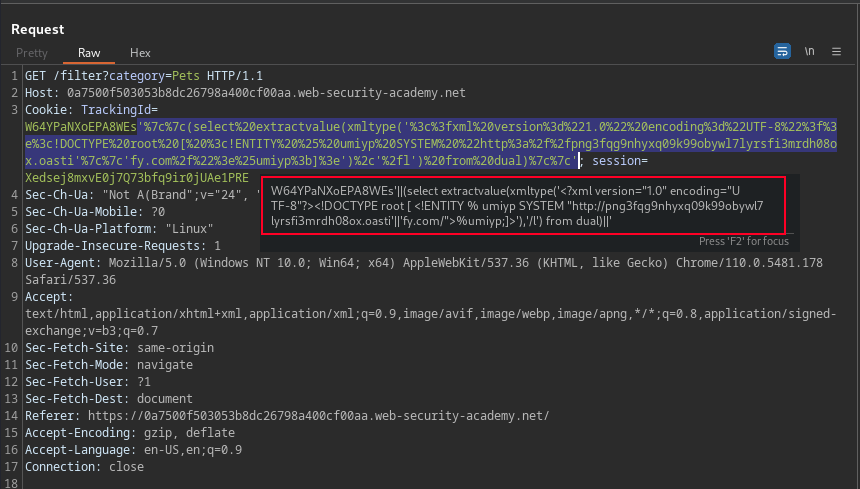Open the Hex tab
This screenshot has width=860, height=489.
click(x=140, y=53)
